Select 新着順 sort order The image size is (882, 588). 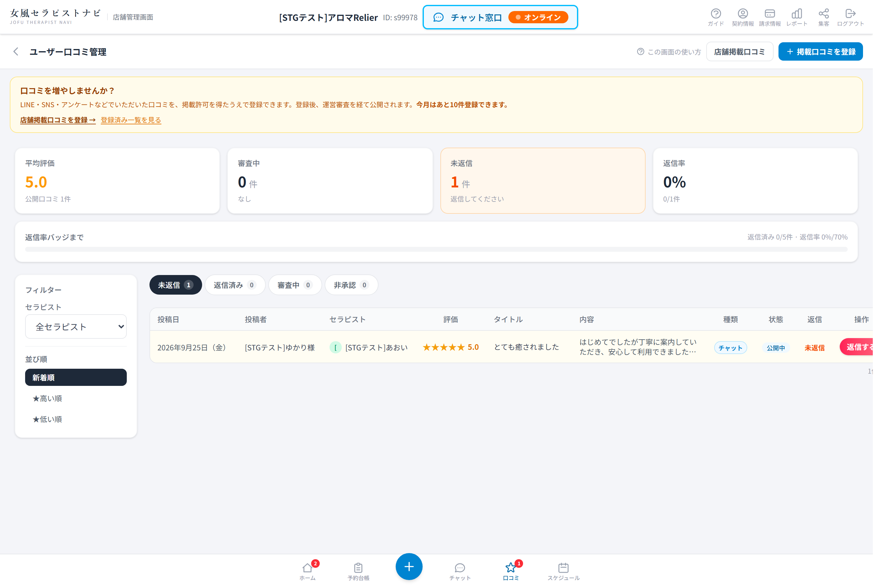click(77, 381)
